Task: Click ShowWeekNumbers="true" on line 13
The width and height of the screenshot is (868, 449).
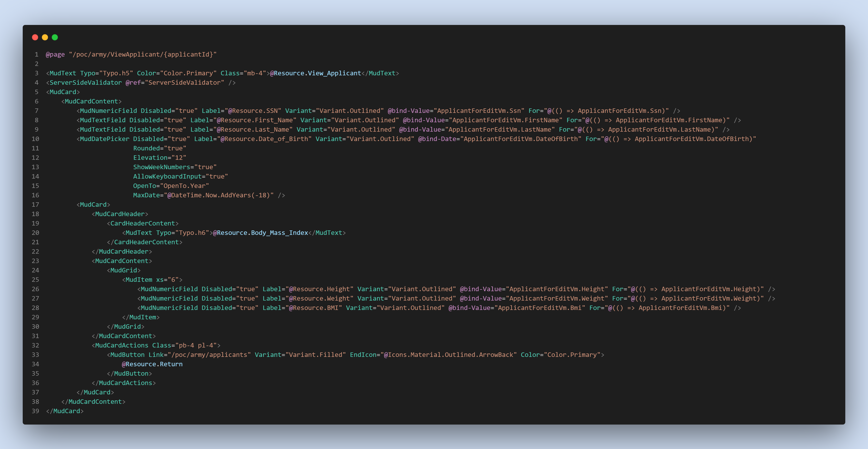Action: tap(175, 167)
